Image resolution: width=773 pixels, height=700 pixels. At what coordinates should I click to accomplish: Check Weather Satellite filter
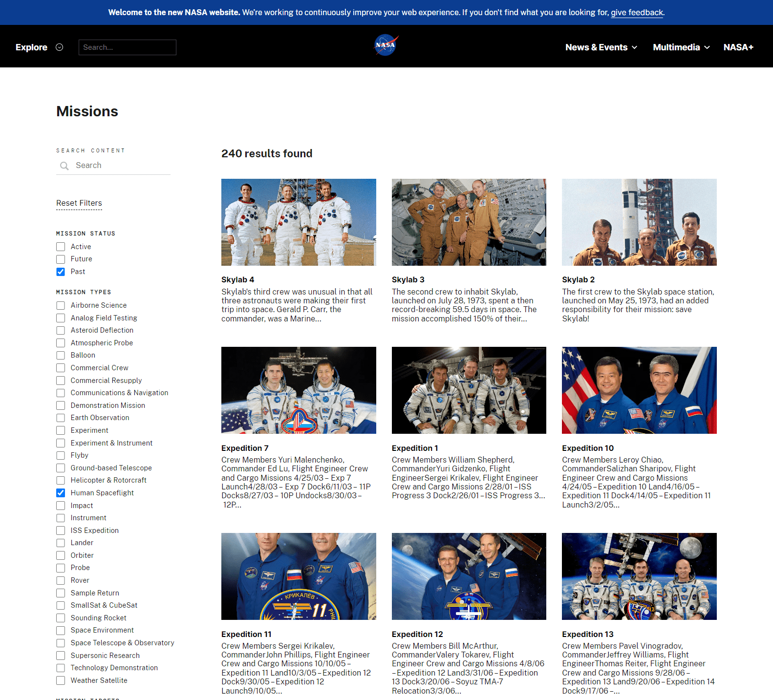click(61, 680)
